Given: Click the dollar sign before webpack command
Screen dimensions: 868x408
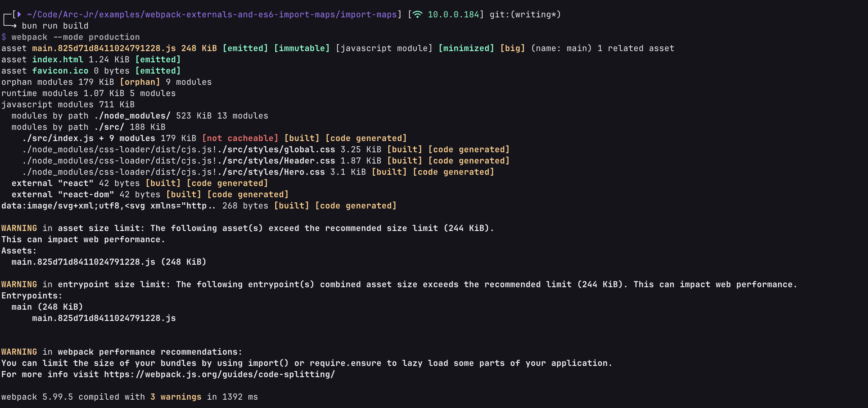Looking at the screenshot, I should click(4, 37).
